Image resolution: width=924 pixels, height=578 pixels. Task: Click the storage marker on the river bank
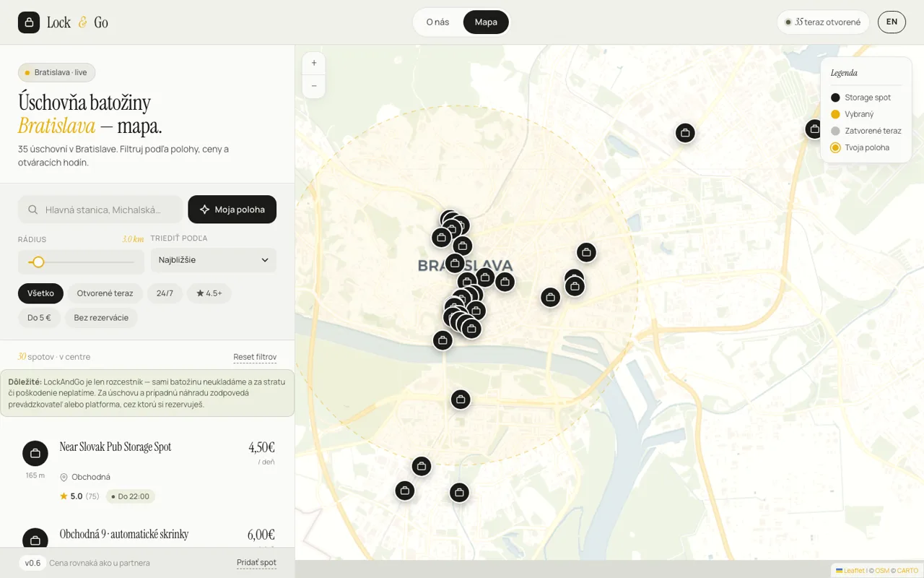pyautogui.click(x=443, y=340)
